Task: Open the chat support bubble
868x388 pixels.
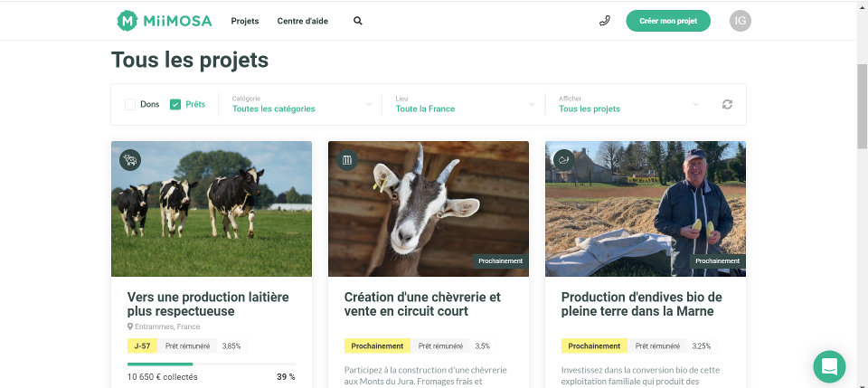Action: 829,366
